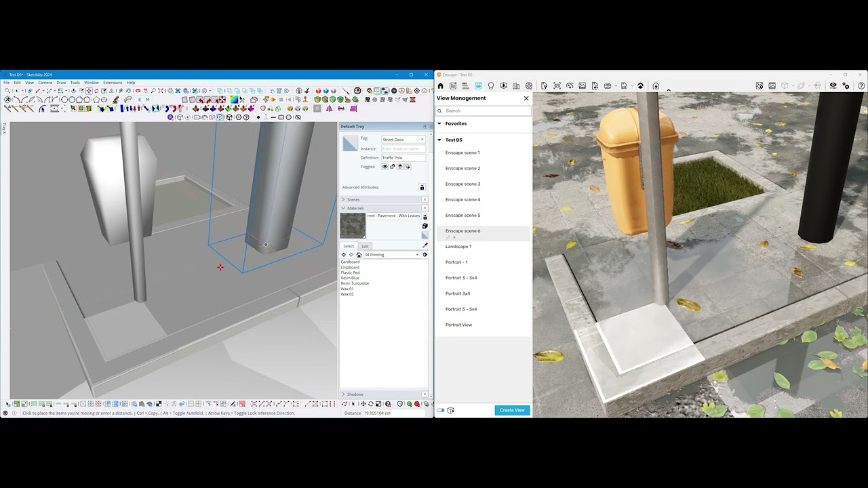
Task: Click the Enscape lightbulb icon
Action: (491, 86)
